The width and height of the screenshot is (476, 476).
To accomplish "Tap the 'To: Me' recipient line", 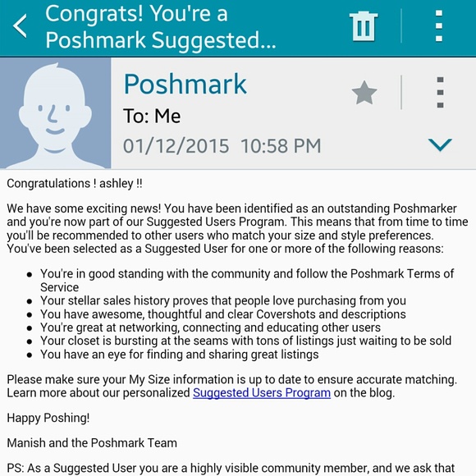I will [152, 117].
